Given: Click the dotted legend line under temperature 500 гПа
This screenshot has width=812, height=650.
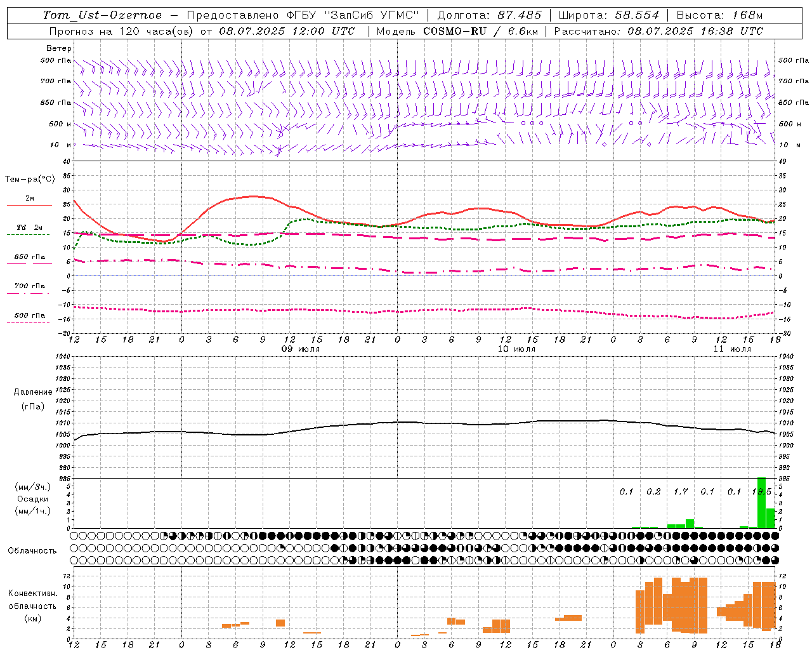Looking at the screenshot, I should (28, 322).
